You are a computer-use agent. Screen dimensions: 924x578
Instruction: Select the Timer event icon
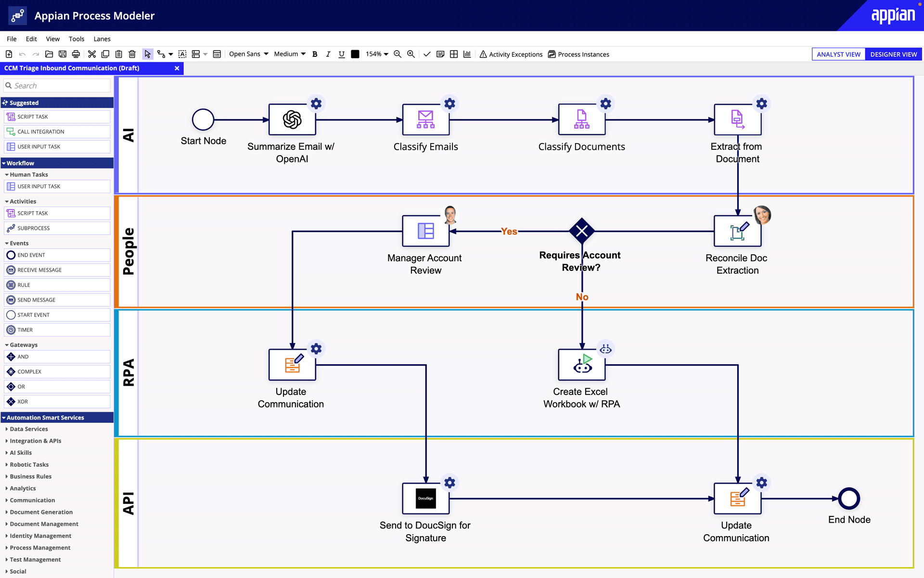pyautogui.click(x=11, y=329)
